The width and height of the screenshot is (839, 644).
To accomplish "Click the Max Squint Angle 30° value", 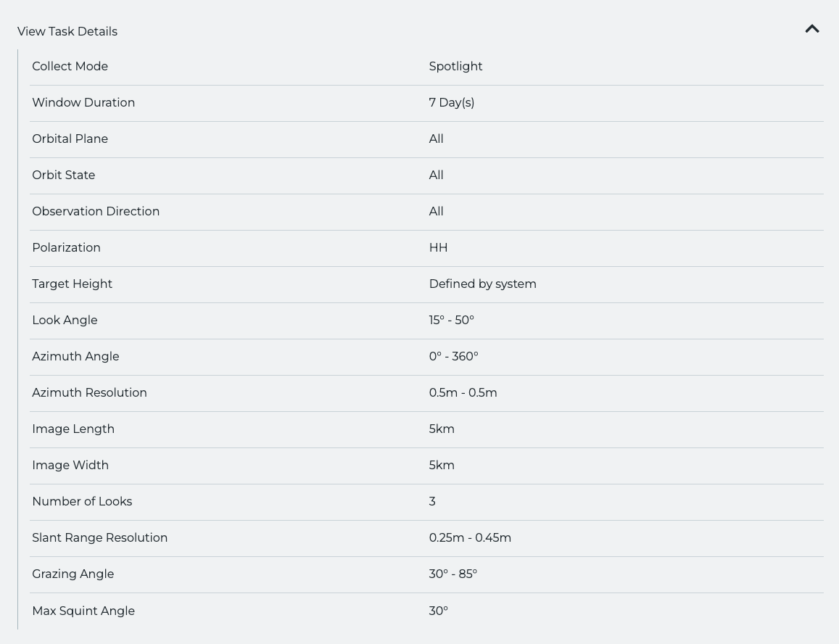I will 438,611.
